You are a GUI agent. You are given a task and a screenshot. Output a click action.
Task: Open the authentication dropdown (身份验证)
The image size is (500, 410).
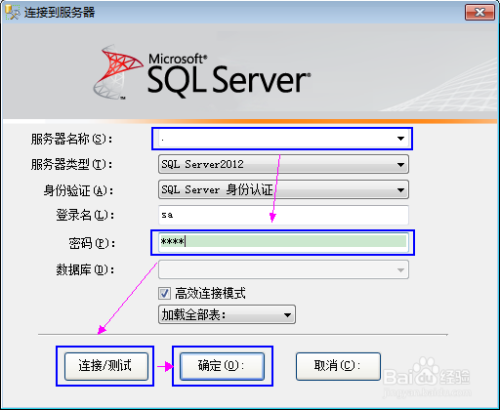tap(283, 190)
